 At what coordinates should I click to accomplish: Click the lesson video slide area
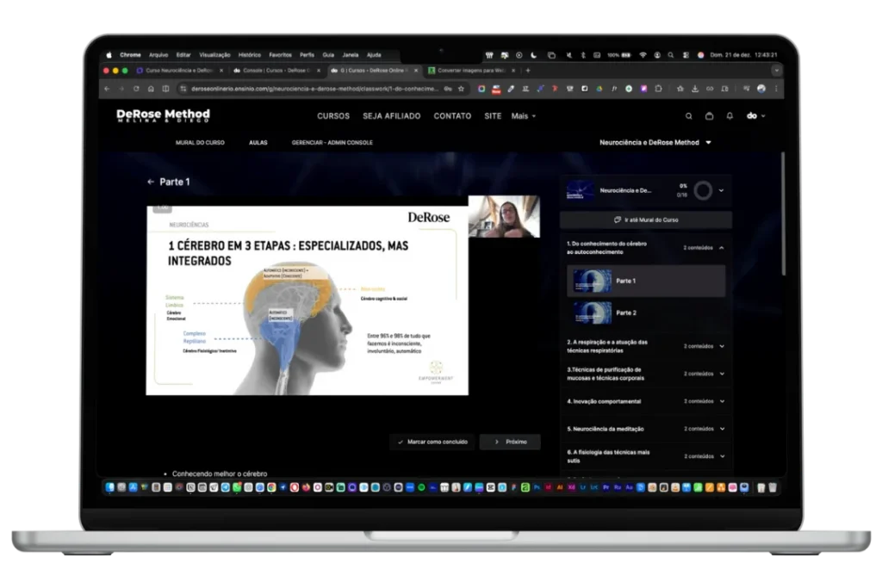(307, 300)
